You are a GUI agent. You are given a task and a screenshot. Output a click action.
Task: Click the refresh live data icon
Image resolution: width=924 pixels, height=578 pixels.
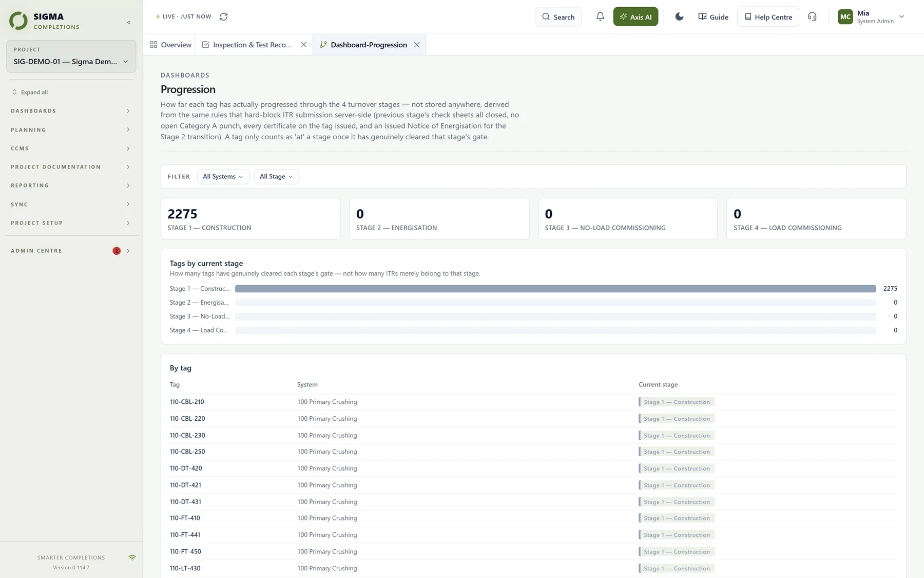223,16
